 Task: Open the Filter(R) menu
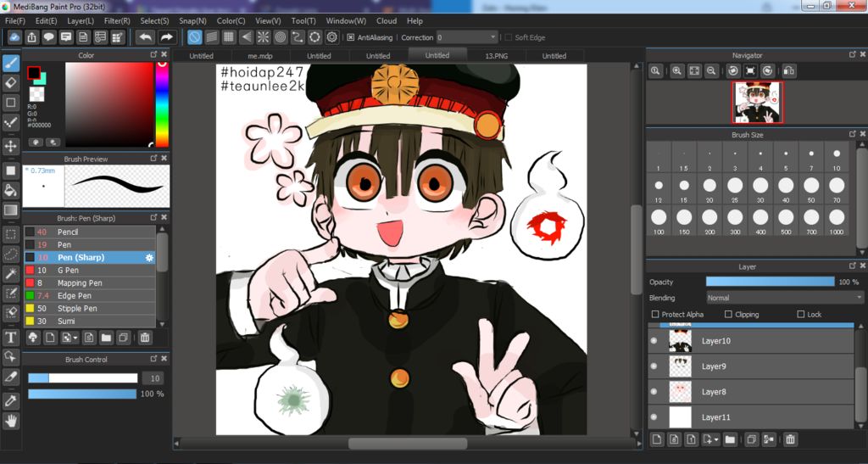(117, 21)
